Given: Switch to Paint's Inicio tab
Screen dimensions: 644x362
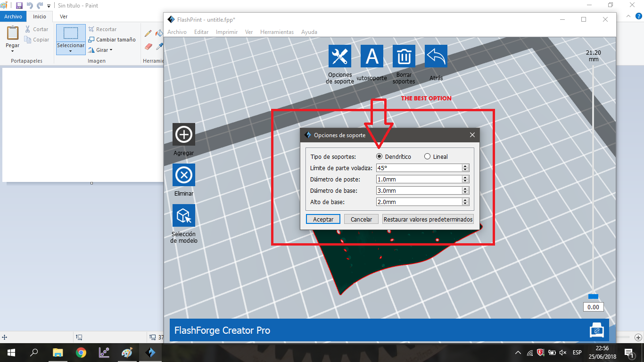Looking at the screenshot, I should point(40,16).
